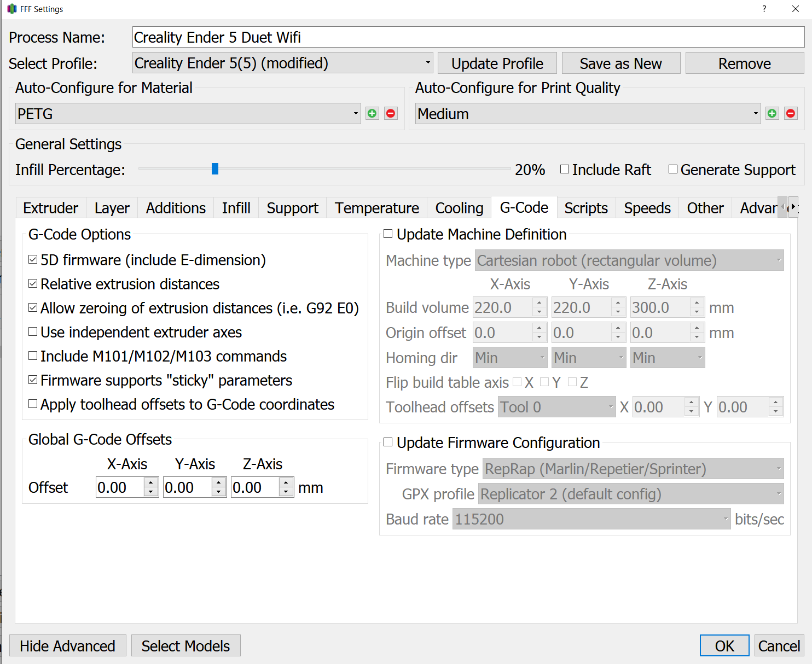Click the help question mark in title bar
The width and height of the screenshot is (812, 664).
tap(764, 9)
